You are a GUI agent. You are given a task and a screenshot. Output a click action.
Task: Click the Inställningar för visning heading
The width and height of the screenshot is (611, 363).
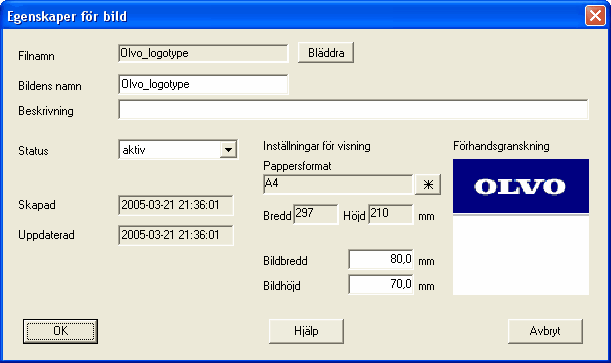pyautogui.click(x=317, y=146)
